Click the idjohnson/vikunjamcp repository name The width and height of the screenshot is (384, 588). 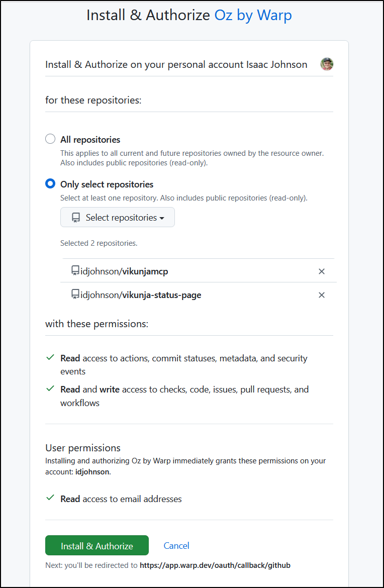124,271
